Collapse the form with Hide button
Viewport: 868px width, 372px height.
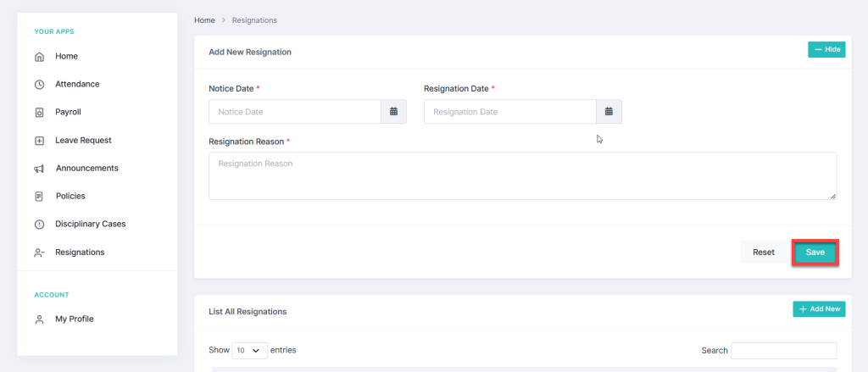click(x=826, y=50)
